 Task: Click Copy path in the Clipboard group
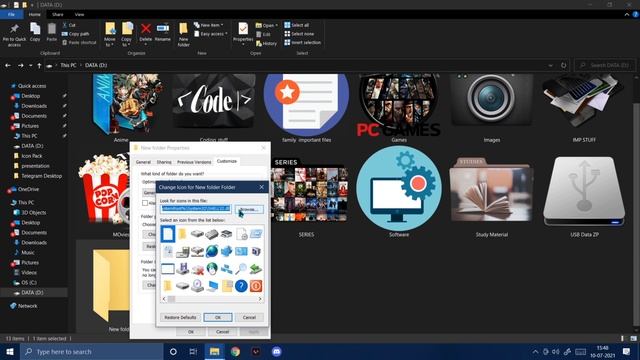tap(76, 34)
